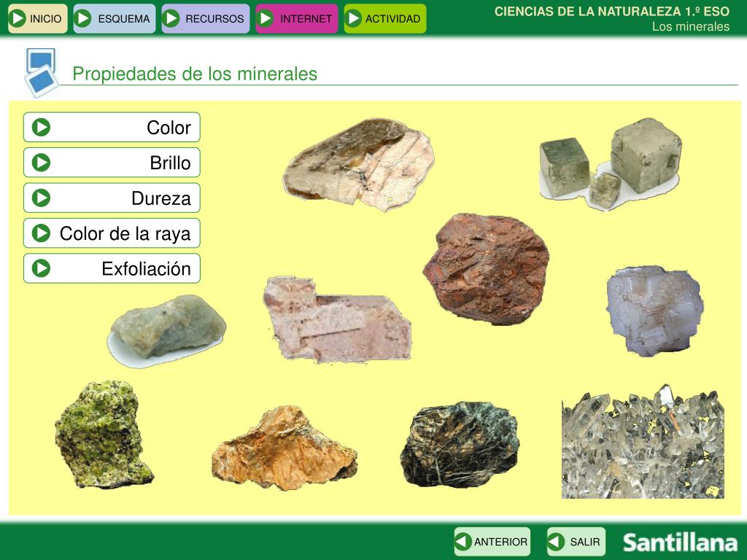Click the blue slides icon beside the title
This screenshot has height=560, width=747.
pyautogui.click(x=41, y=73)
